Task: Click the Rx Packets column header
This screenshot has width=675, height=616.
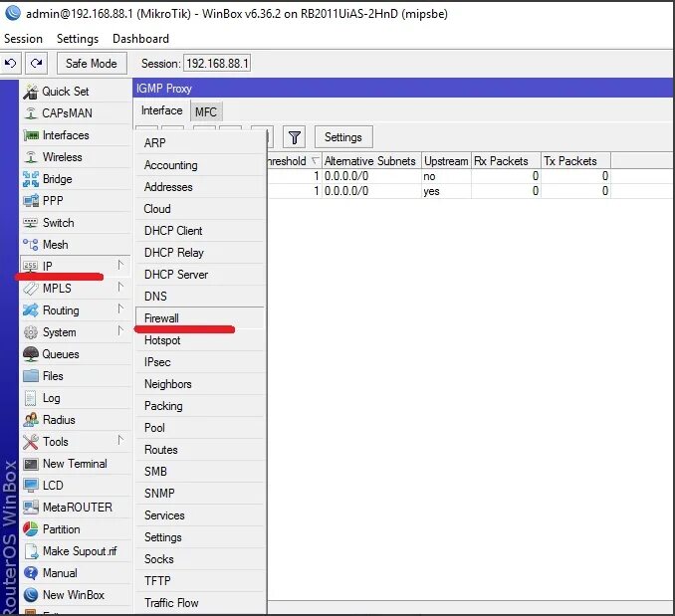Action: 506,161
